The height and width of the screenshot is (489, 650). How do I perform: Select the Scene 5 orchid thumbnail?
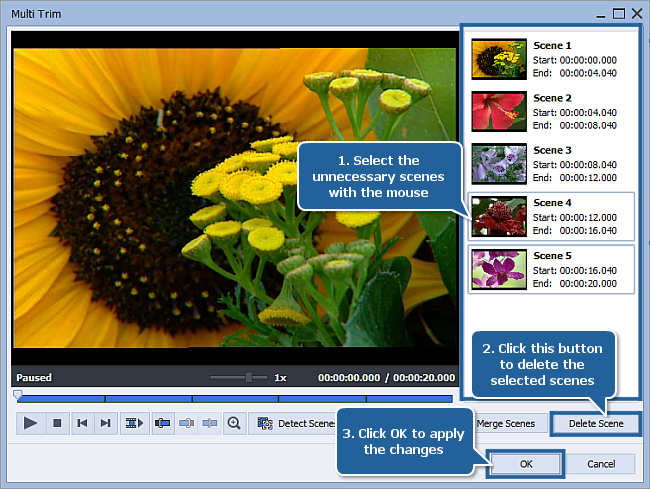click(x=499, y=269)
